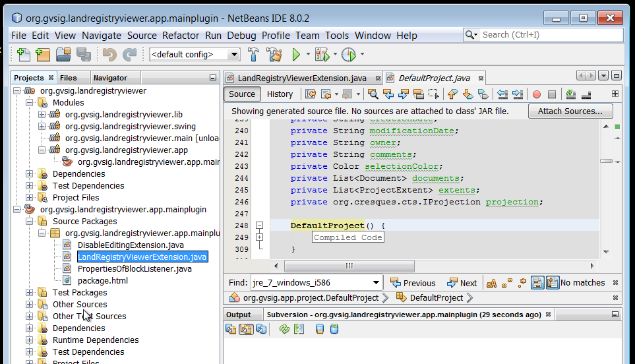The height and width of the screenshot is (364, 635).
Task: Click Clean and Build broom-hammer icon
Action: point(274,55)
